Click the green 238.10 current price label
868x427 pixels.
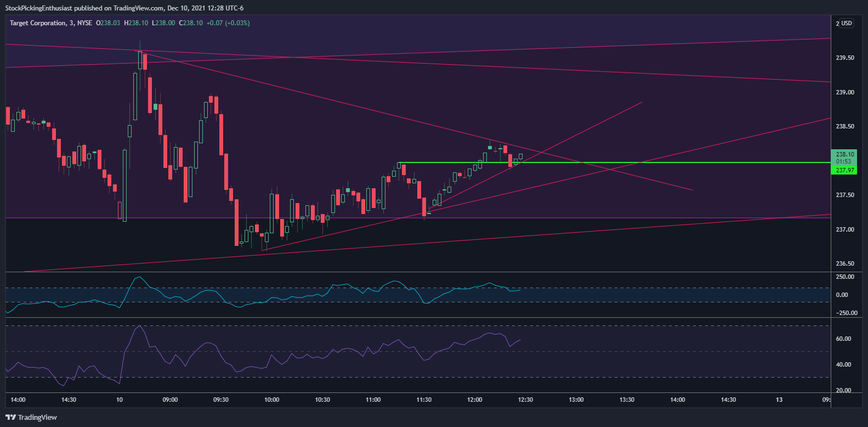click(x=844, y=154)
